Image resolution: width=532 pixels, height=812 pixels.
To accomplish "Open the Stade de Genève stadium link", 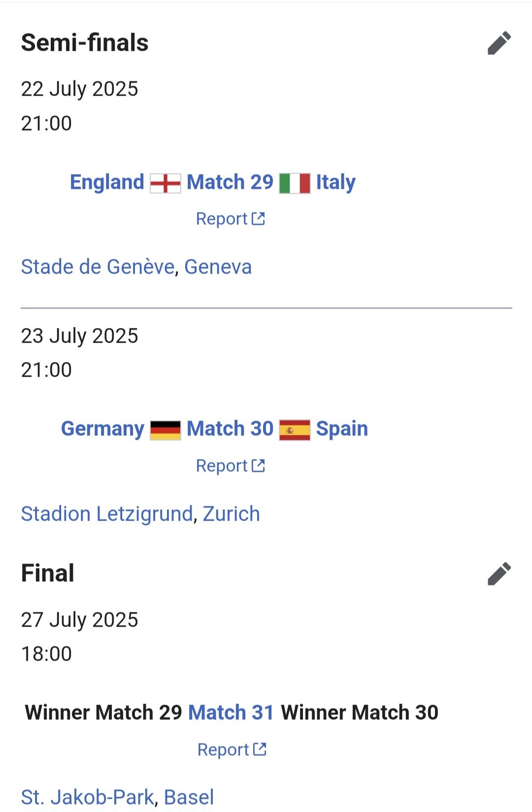I will [x=98, y=267].
